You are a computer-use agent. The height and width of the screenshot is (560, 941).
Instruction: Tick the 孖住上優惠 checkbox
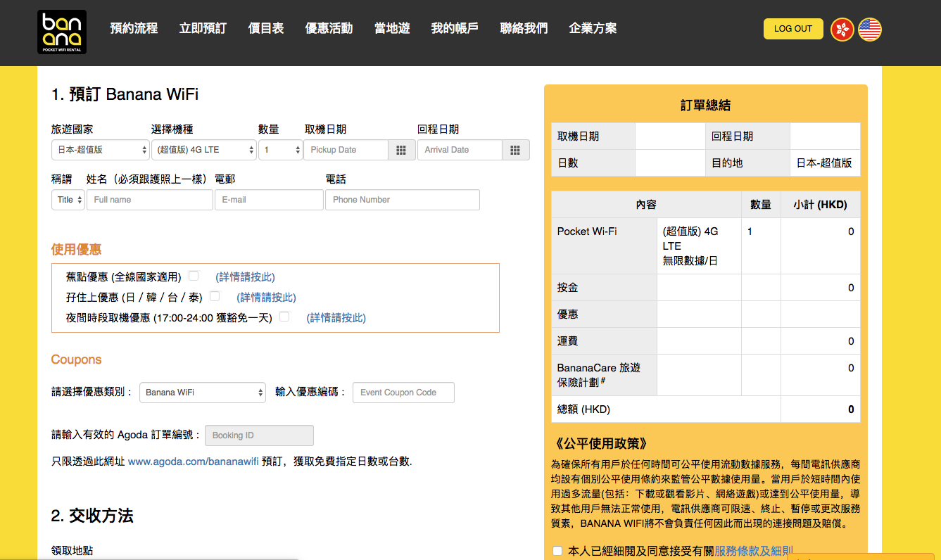(x=215, y=296)
